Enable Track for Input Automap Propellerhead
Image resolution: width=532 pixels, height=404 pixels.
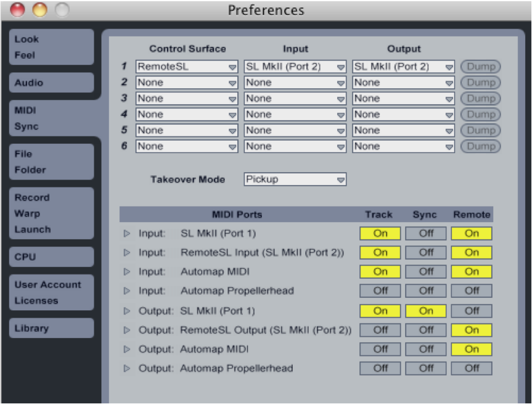click(380, 291)
